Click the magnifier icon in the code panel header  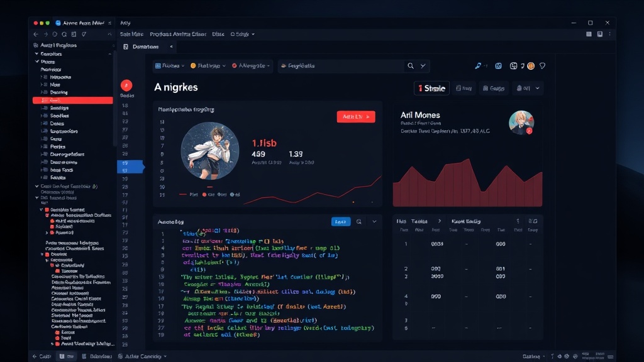pos(359,222)
